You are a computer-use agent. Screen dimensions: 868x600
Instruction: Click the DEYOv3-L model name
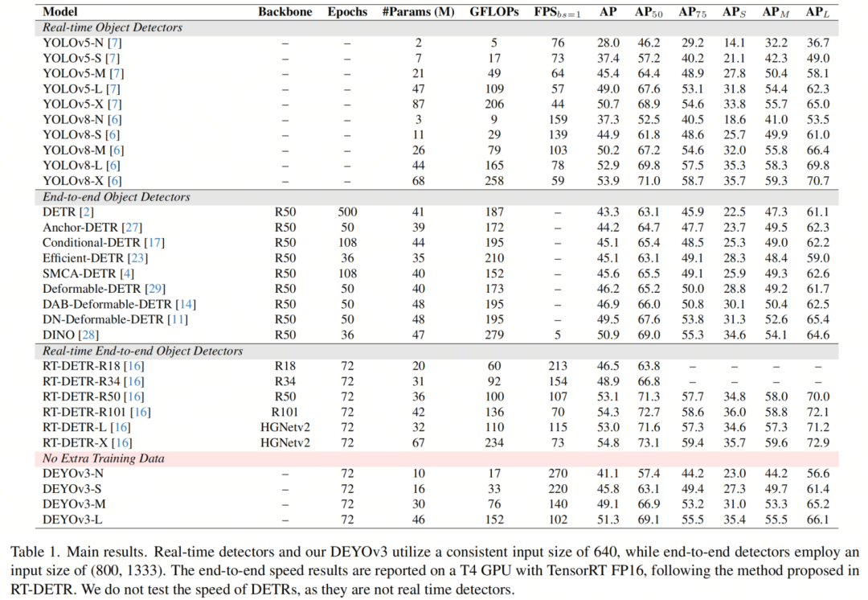72,520
